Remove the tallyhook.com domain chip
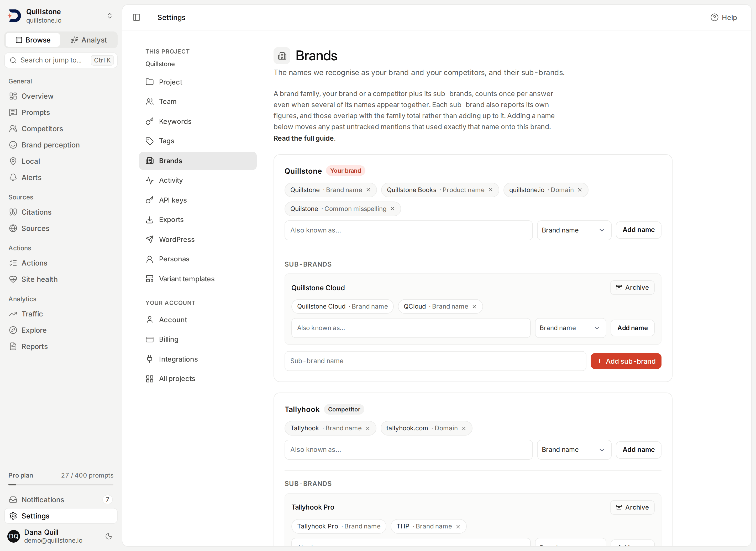This screenshot has width=756, height=551. click(x=463, y=428)
